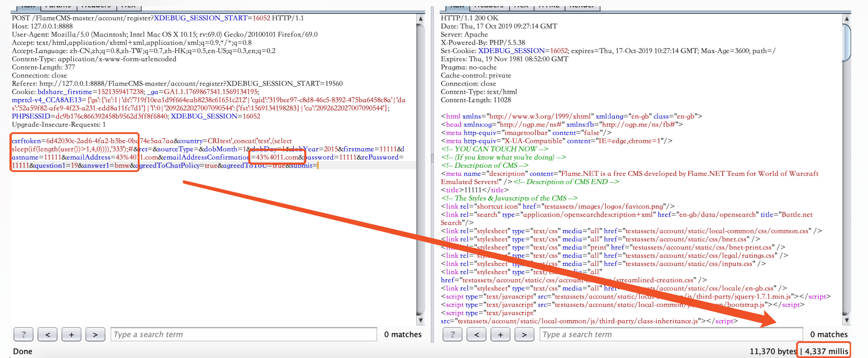Click the response pane scroll-down arrow
This screenshot has width=868, height=358.
(x=846, y=320)
